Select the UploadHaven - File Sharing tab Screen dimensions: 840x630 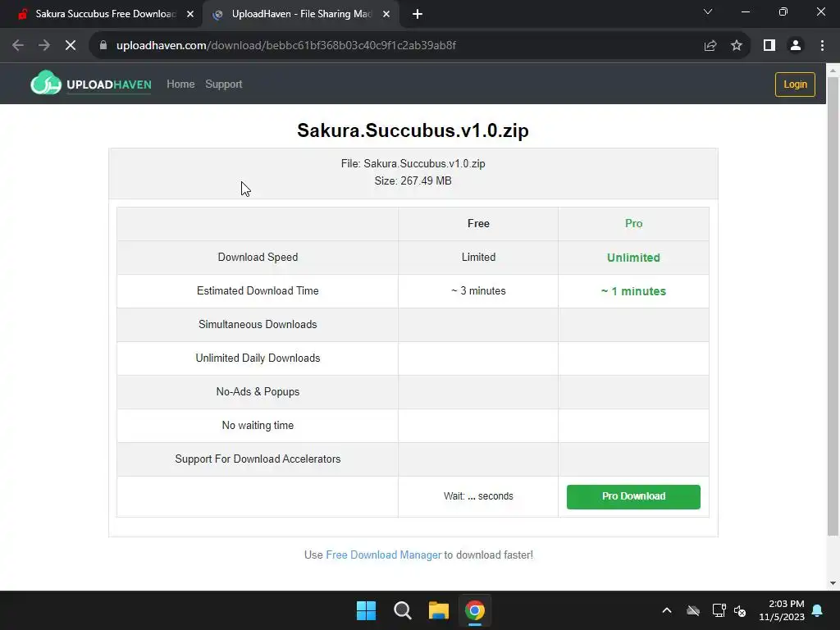[x=301, y=14]
